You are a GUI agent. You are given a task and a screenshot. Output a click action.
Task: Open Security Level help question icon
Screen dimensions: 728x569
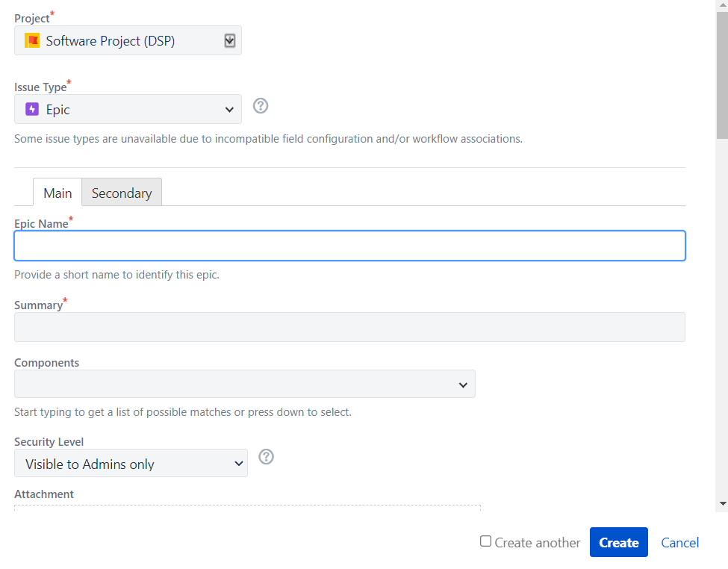pos(266,457)
